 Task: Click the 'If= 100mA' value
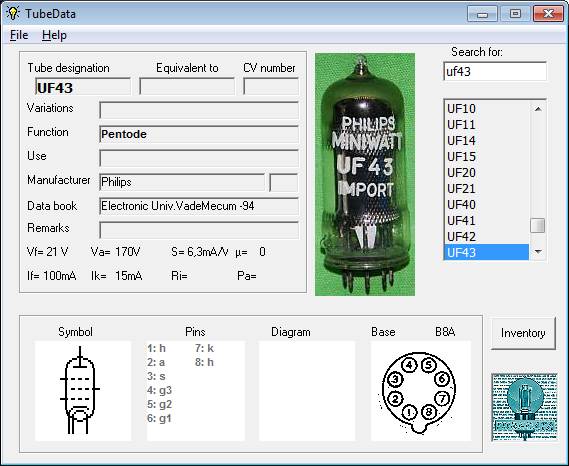52,276
